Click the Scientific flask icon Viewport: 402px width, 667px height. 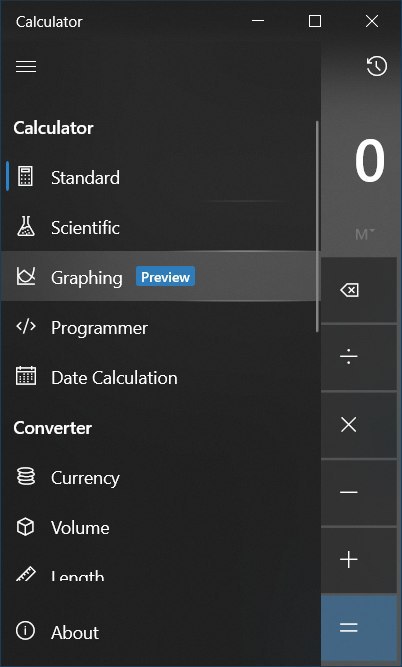pyautogui.click(x=26, y=226)
